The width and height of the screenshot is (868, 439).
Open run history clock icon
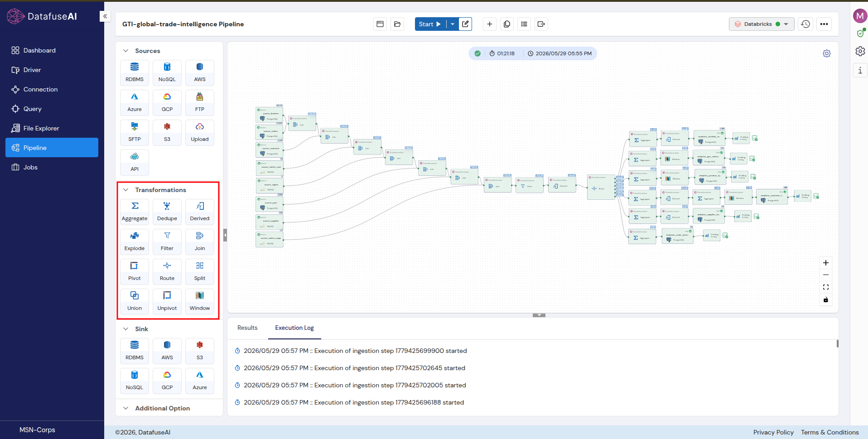click(805, 24)
